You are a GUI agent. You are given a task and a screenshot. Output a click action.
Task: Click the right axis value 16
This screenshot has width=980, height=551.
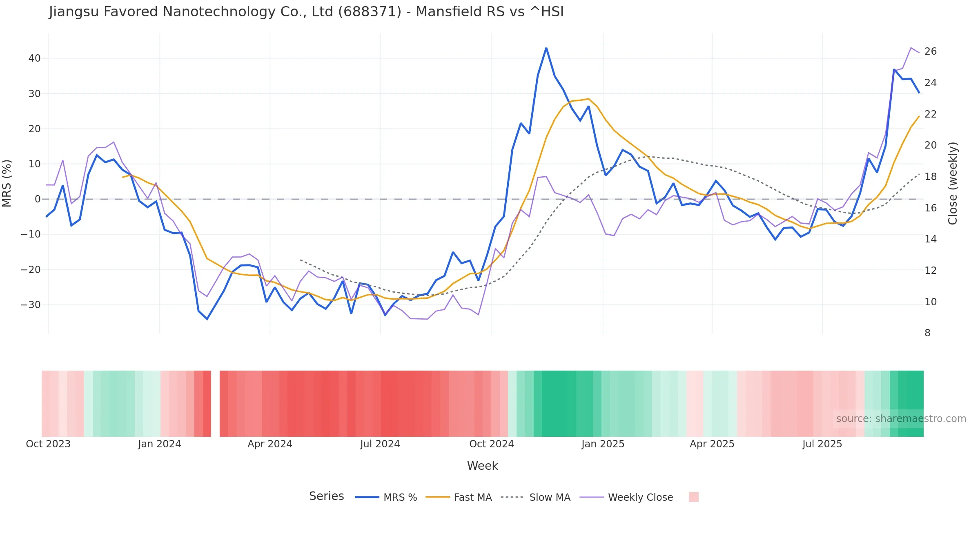pos(931,208)
